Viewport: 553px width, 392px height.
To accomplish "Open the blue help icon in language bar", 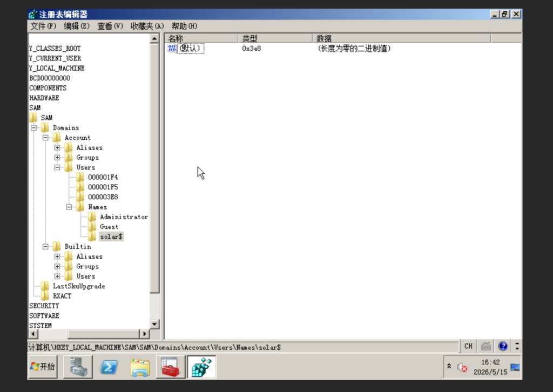I will pyautogui.click(x=503, y=346).
